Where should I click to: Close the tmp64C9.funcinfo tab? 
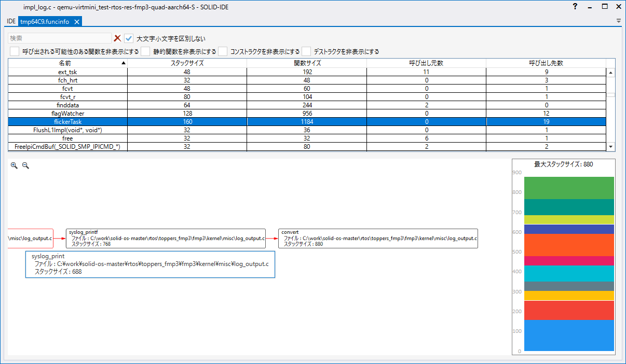(76, 22)
